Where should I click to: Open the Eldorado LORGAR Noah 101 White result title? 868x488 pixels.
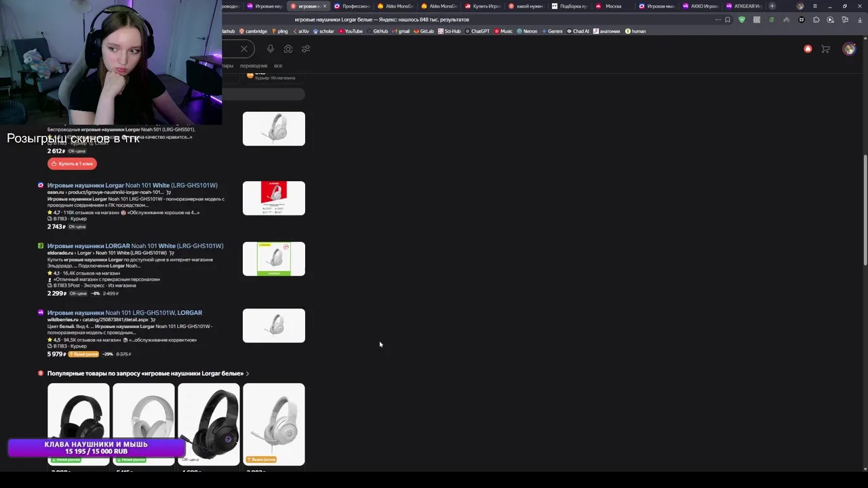click(x=135, y=245)
